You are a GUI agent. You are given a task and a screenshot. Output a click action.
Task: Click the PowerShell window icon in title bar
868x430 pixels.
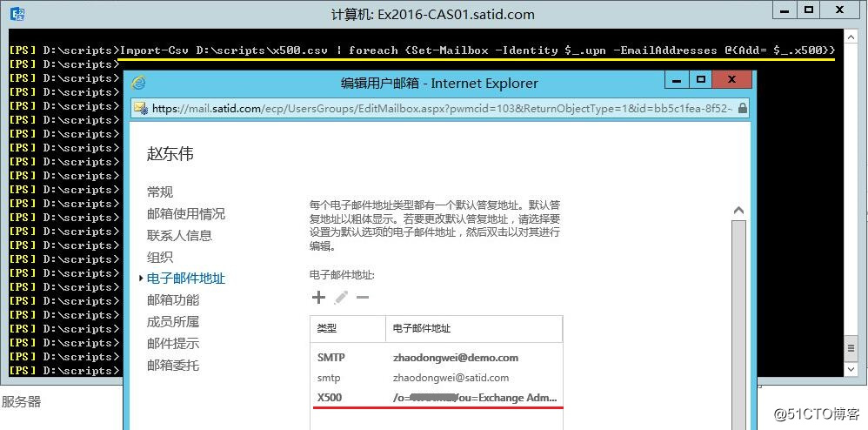(17, 13)
